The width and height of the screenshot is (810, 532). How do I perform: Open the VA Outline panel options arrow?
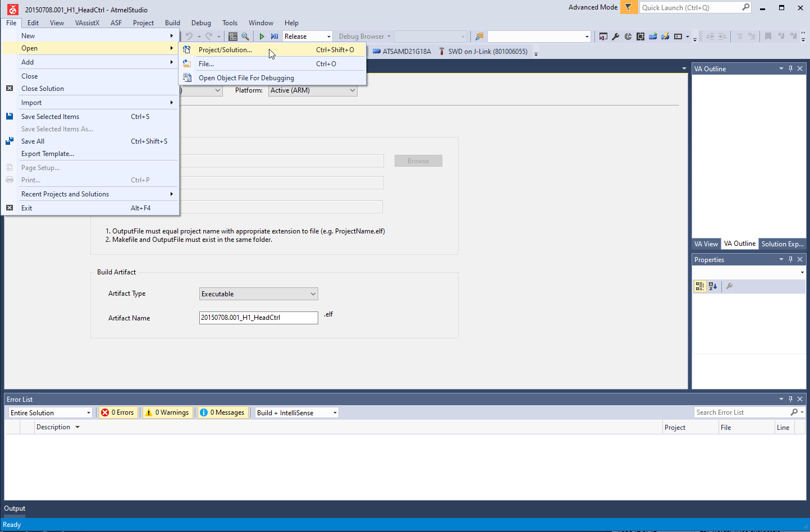coord(781,68)
